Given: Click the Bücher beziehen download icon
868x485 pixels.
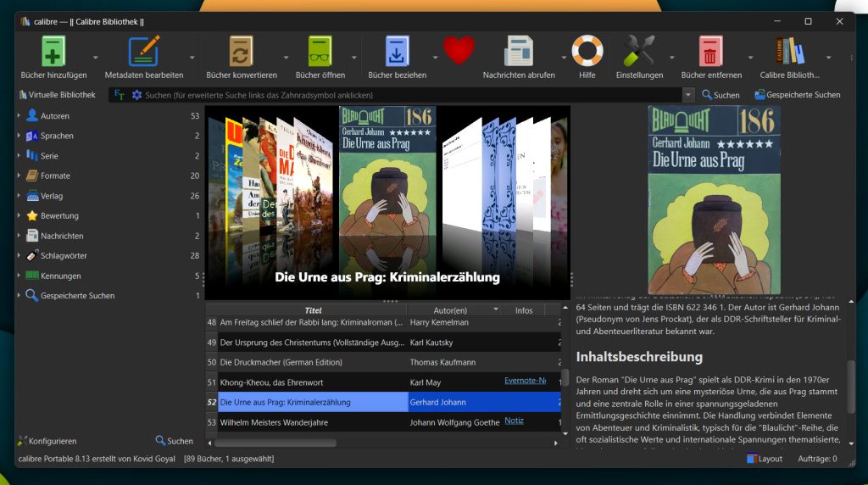Looking at the screenshot, I should [397, 52].
